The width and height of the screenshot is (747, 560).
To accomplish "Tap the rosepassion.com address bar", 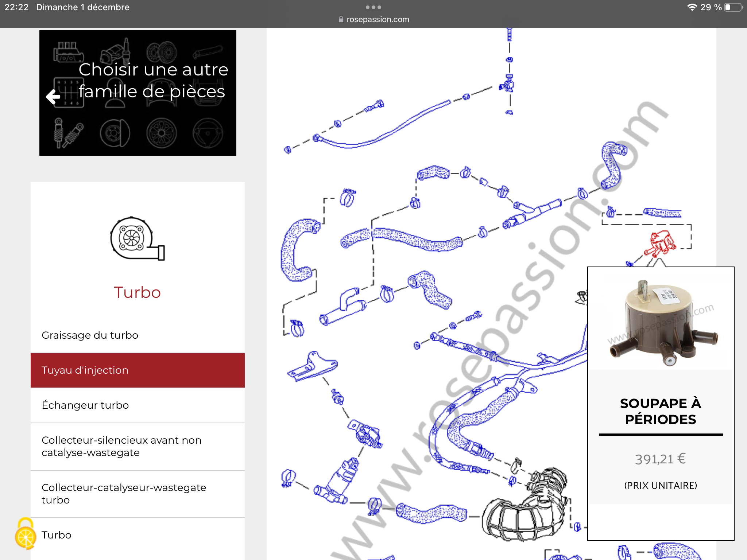I will pyautogui.click(x=378, y=19).
